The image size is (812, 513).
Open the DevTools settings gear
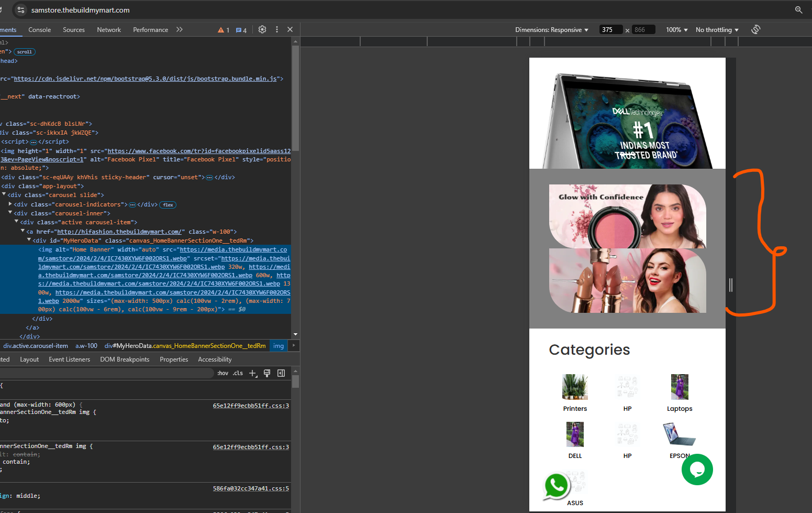(262, 30)
